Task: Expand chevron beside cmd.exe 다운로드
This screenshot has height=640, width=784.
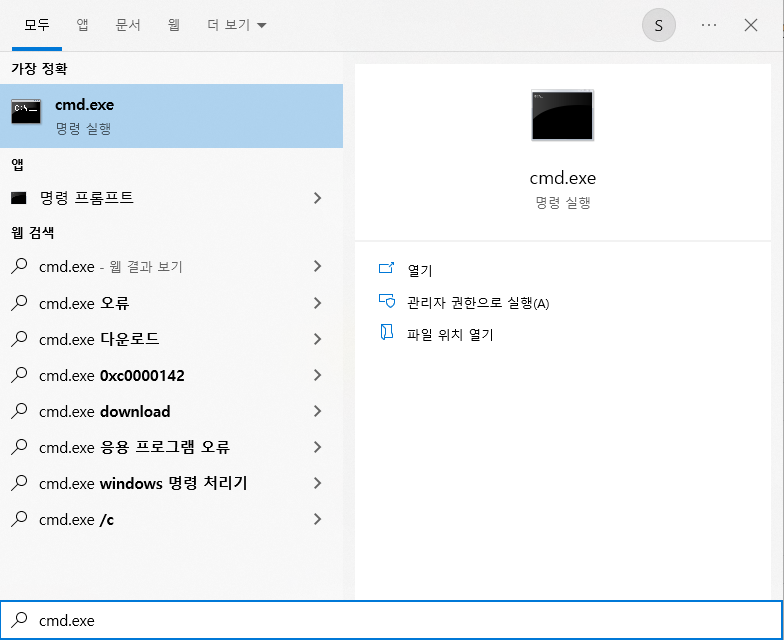Action: [x=317, y=339]
